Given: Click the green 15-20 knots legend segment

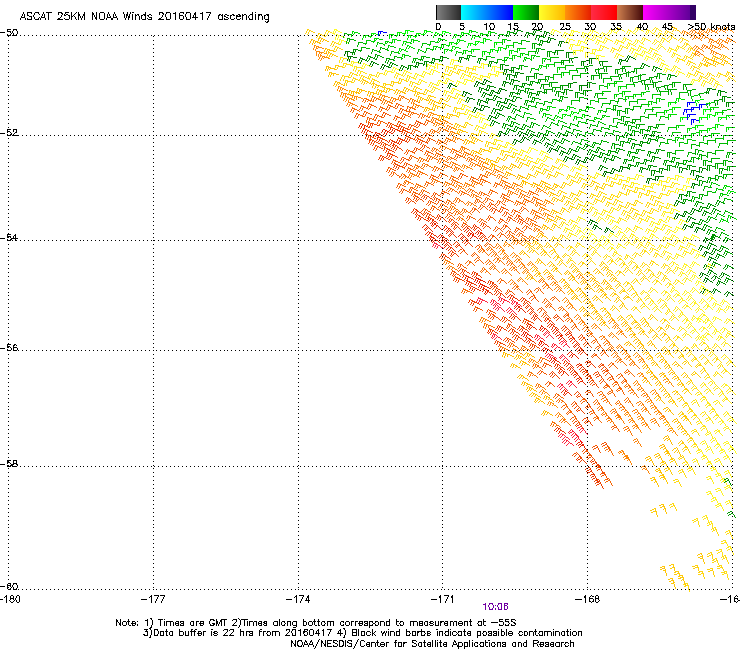Looking at the screenshot, I should pos(526,12).
